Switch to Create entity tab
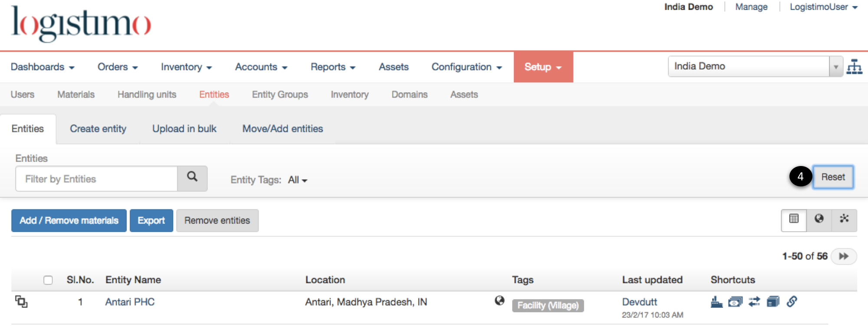The width and height of the screenshot is (868, 326). coord(98,129)
